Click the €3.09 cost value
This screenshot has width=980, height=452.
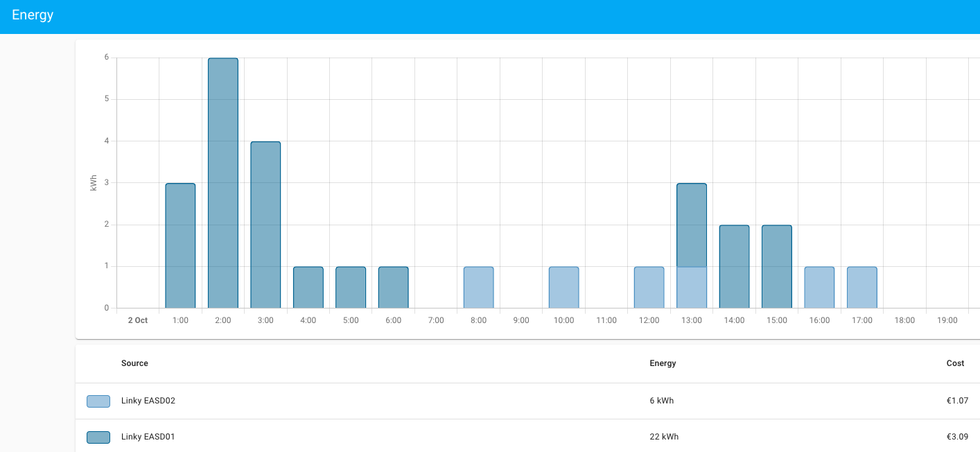[x=956, y=437]
